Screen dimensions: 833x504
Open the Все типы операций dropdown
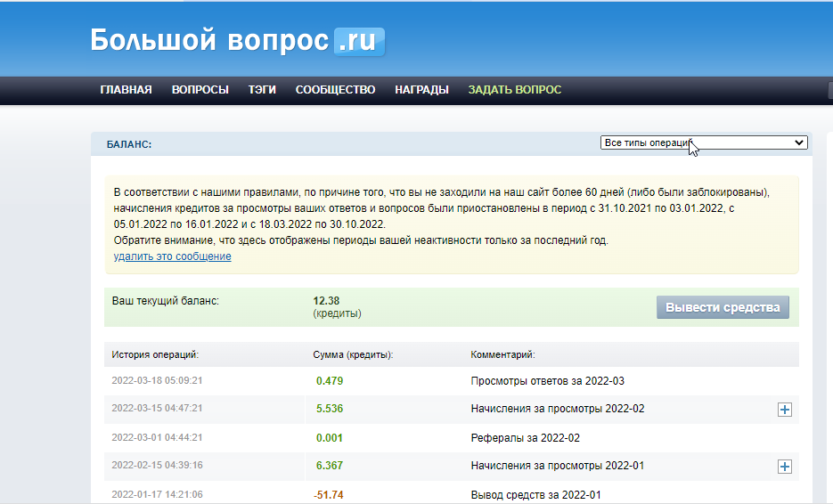pos(704,142)
